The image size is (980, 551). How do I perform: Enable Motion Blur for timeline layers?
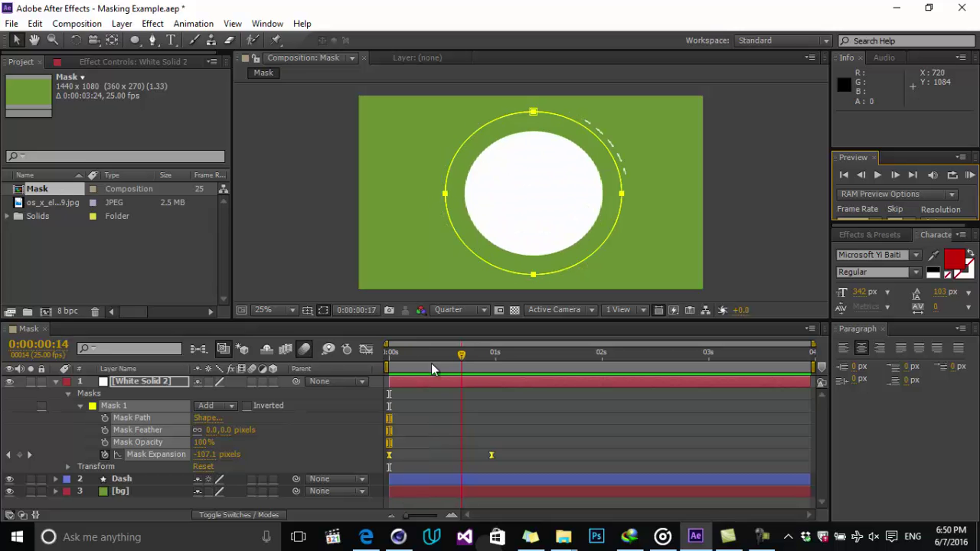tap(304, 349)
